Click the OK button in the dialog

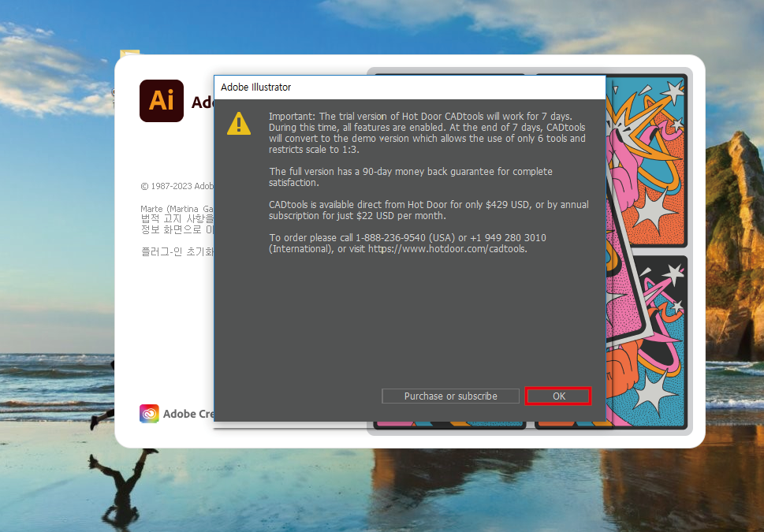click(558, 396)
